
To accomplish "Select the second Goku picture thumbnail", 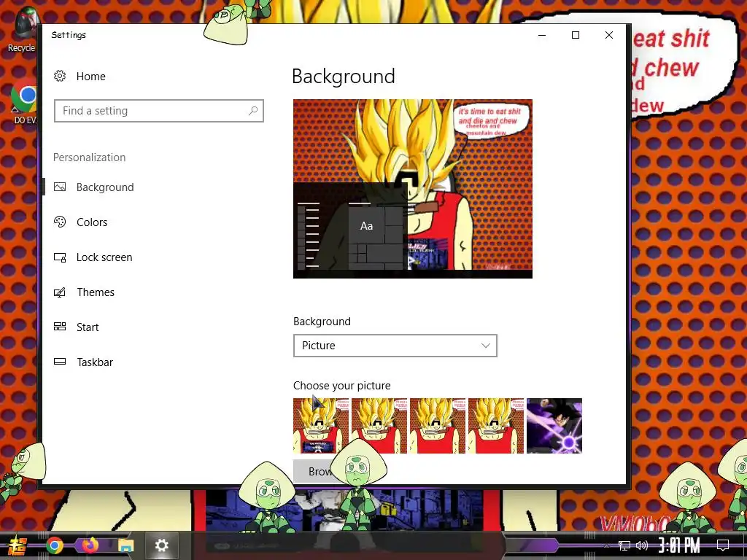I will 379,426.
